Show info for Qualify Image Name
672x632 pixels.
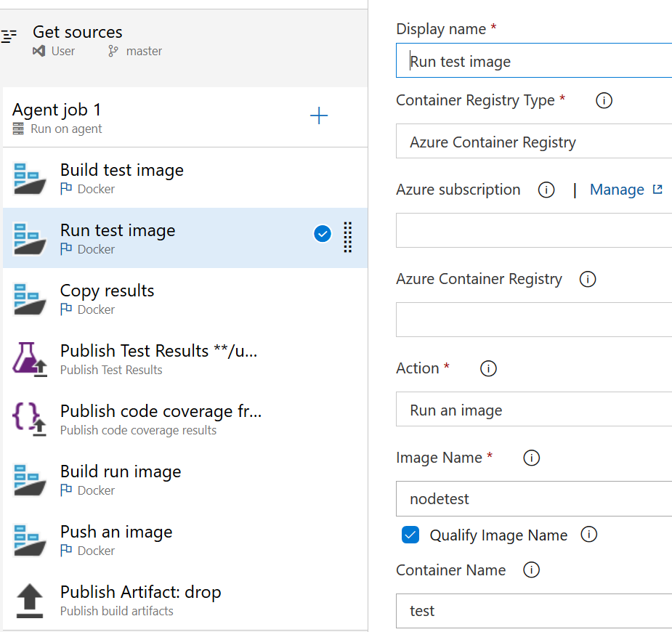pos(589,535)
